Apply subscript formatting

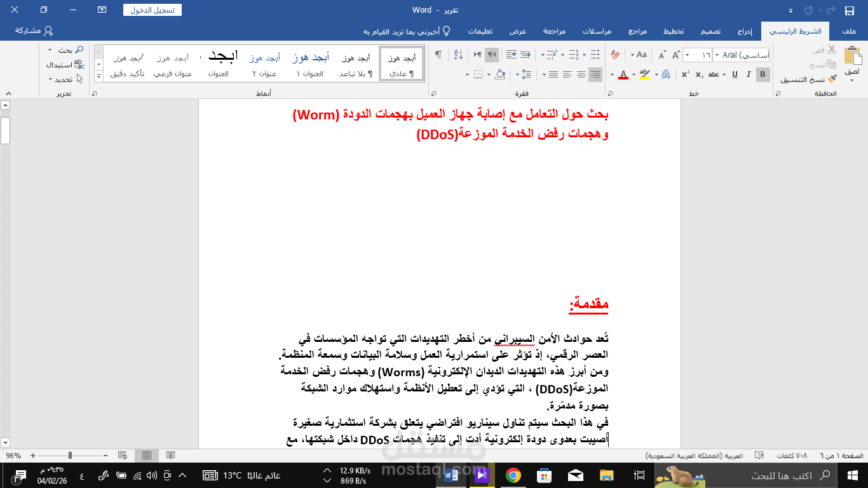(x=698, y=74)
